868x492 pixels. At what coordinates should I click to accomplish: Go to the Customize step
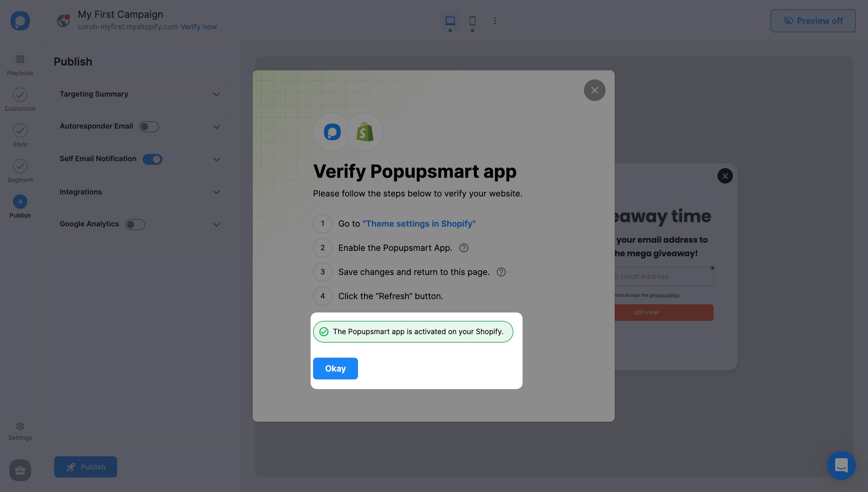[x=20, y=100]
